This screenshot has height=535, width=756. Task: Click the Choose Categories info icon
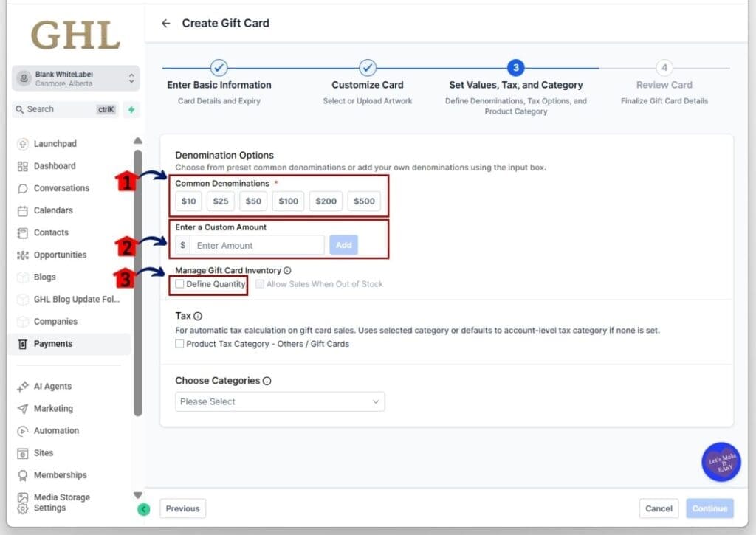267,382
